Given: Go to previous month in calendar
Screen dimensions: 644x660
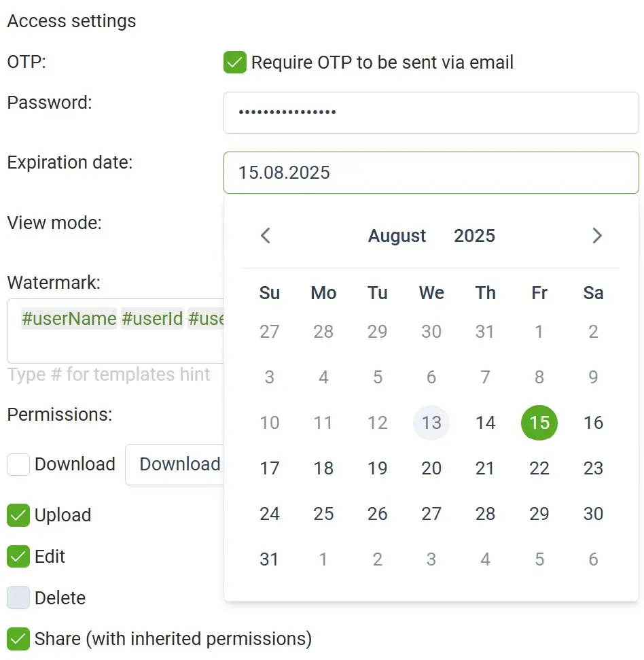Looking at the screenshot, I should coord(266,236).
